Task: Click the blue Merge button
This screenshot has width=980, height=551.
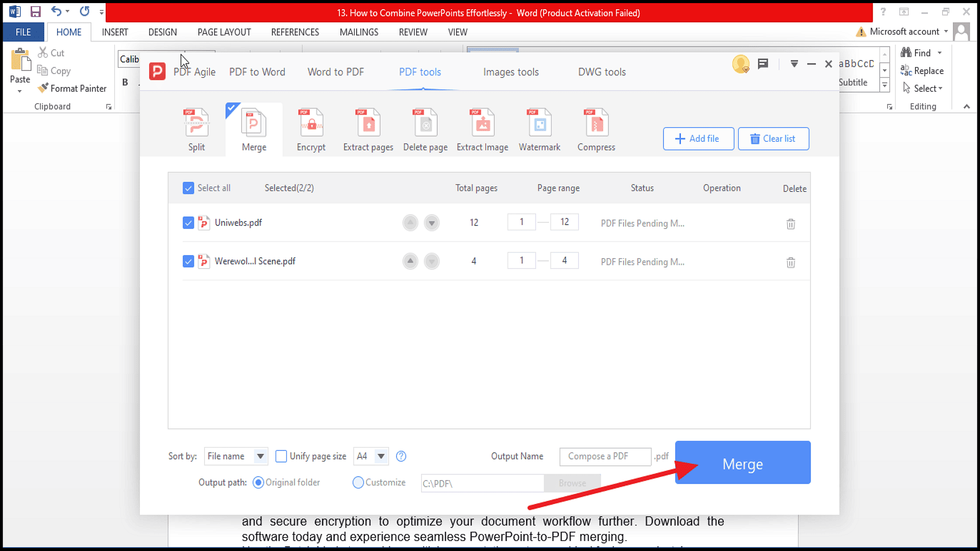Action: 743,462
